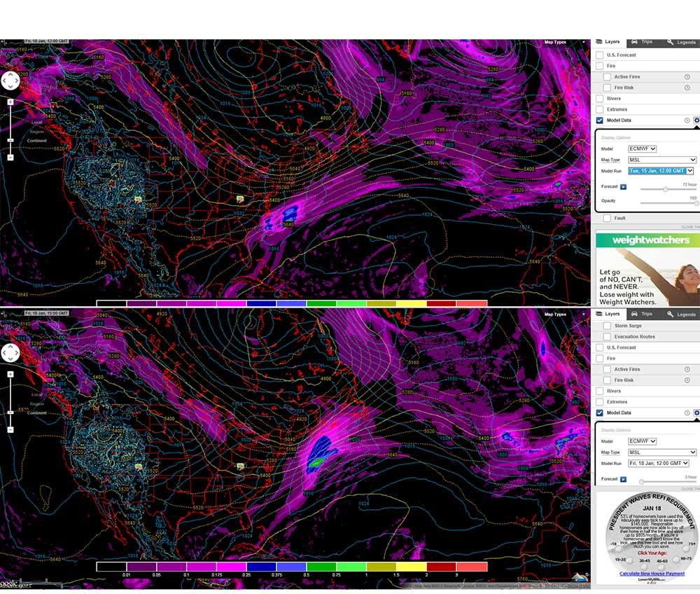Enable Extremes layer in top panel
This screenshot has height=594, width=700.
click(x=600, y=109)
